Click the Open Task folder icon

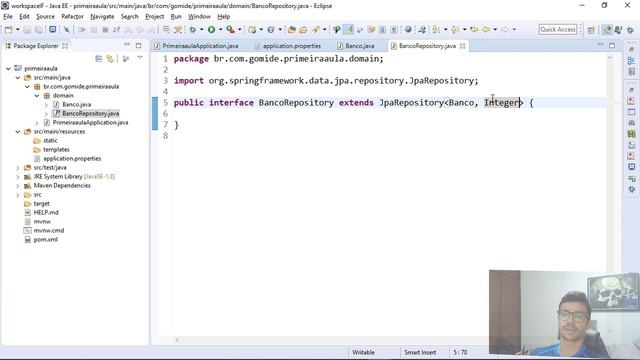tap(303, 30)
